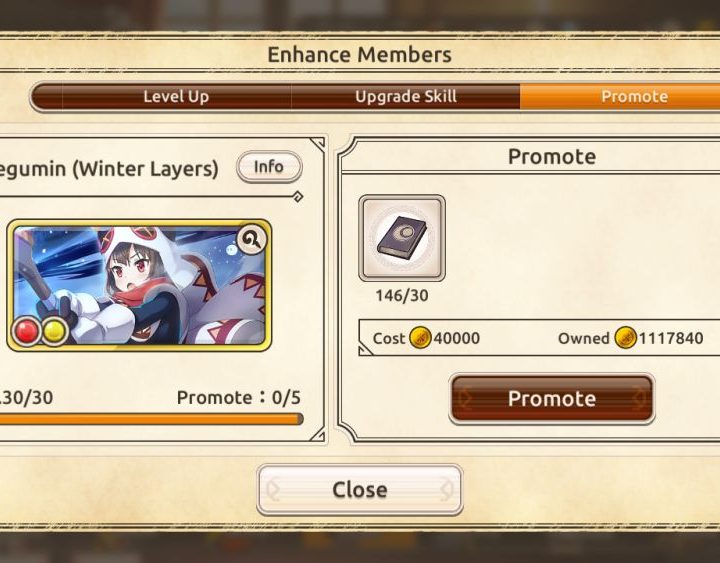720x563 pixels.
Task: Click the orange experience progress bar
Action: (x=152, y=419)
